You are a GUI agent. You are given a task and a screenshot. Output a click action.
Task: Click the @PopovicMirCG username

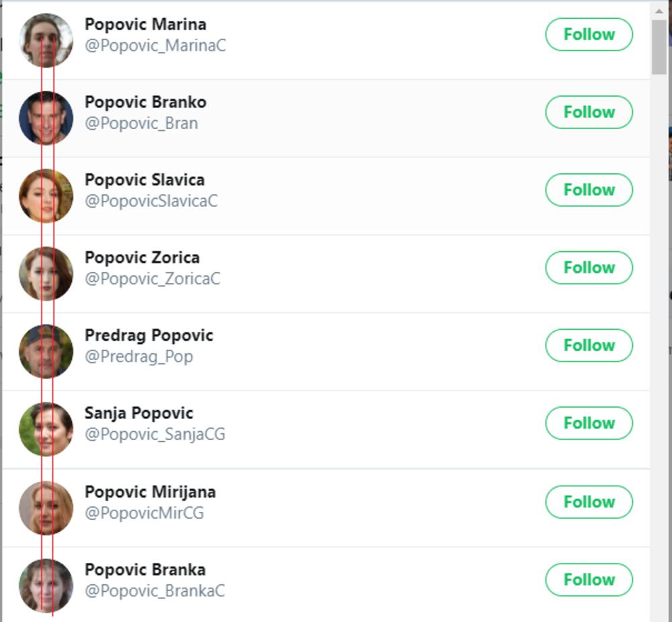click(x=144, y=513)
